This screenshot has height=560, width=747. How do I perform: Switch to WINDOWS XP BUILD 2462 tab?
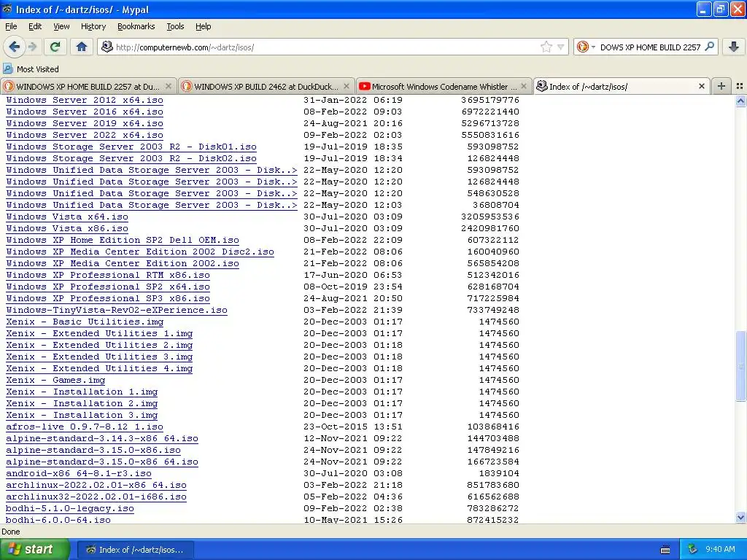[266, 86]
